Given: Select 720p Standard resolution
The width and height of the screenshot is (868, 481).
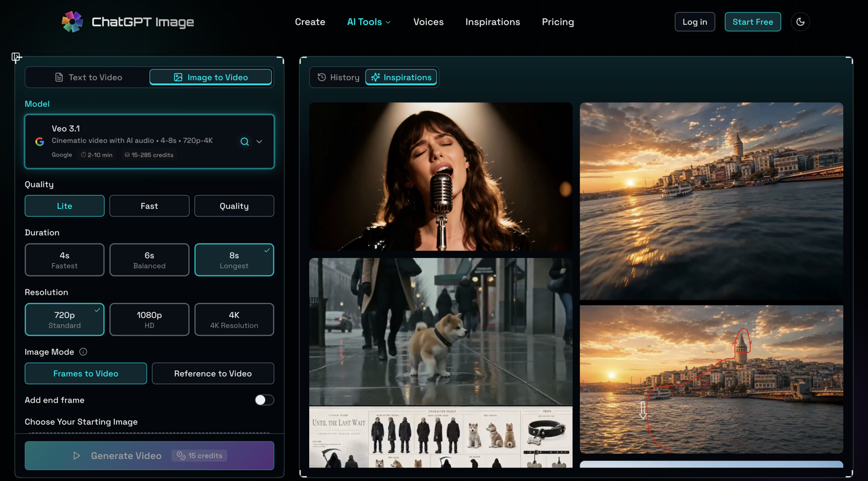Looking at the screenshot, I should coord(65,319).
